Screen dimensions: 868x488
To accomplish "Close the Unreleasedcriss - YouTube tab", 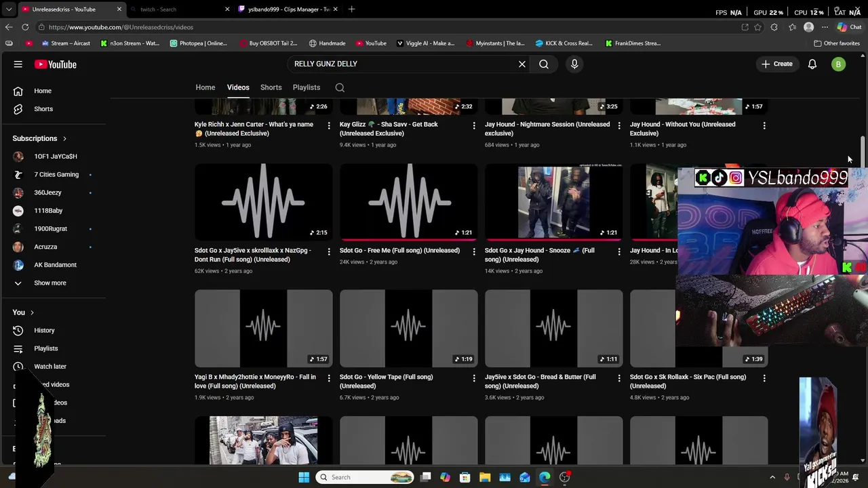I will pos(119,9).
